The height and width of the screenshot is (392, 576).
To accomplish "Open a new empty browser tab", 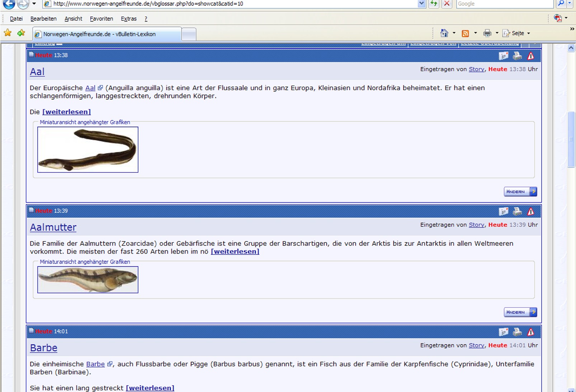I will pyautogui.click(x=189, y=34).
